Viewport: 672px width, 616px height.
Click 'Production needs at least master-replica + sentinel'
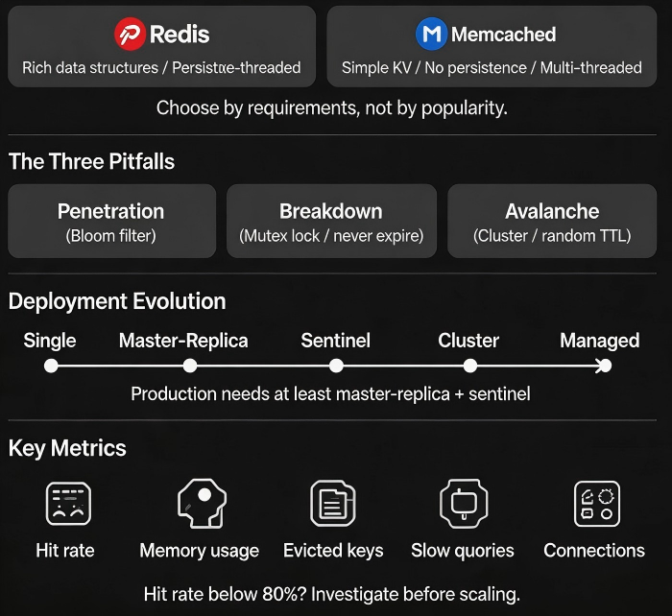point(330,393)
